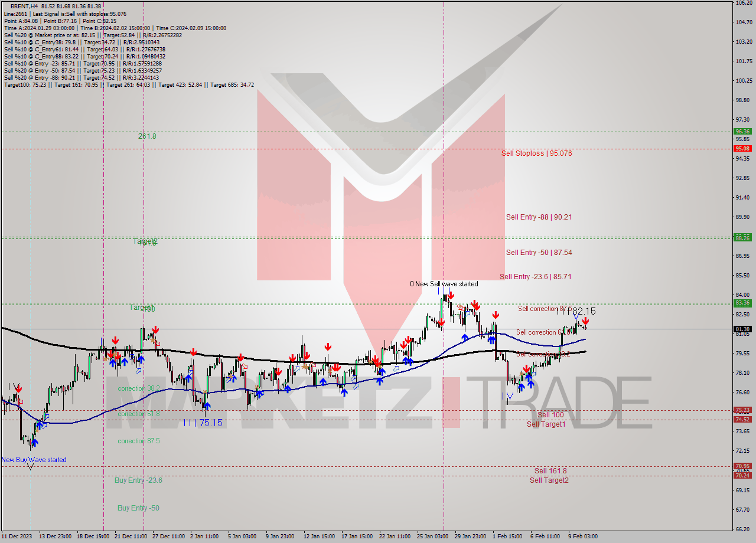Click the 70.95 red price tag
The height and width of the screenshot is (543, 756).
742,466
